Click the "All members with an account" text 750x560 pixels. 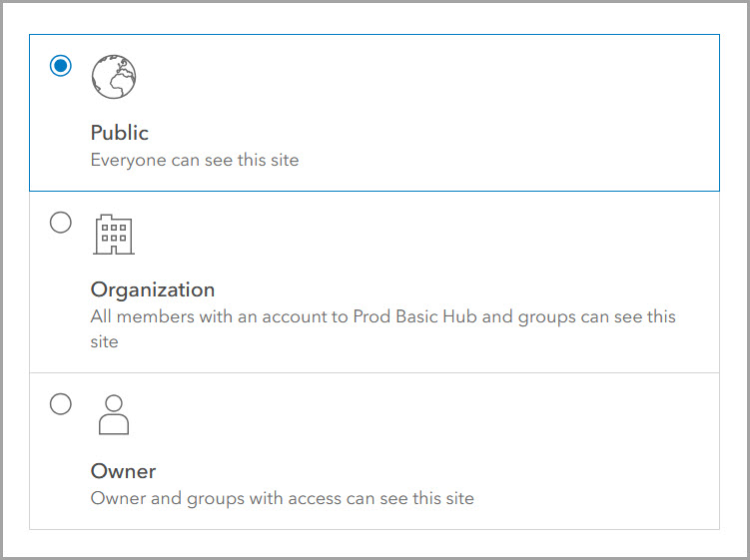[x=200, y=316]
